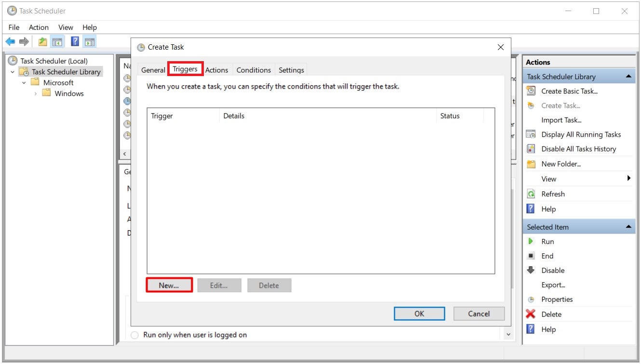Switch to the General tab
Screen dimensions: 641x364
[153, 70]
